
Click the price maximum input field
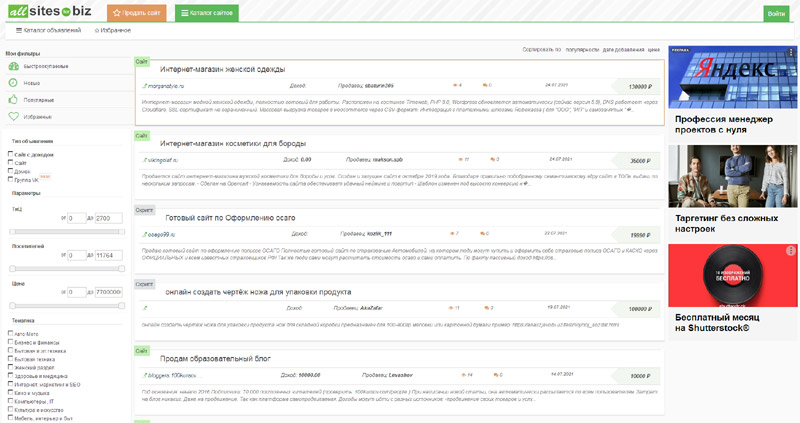point(108,292)
